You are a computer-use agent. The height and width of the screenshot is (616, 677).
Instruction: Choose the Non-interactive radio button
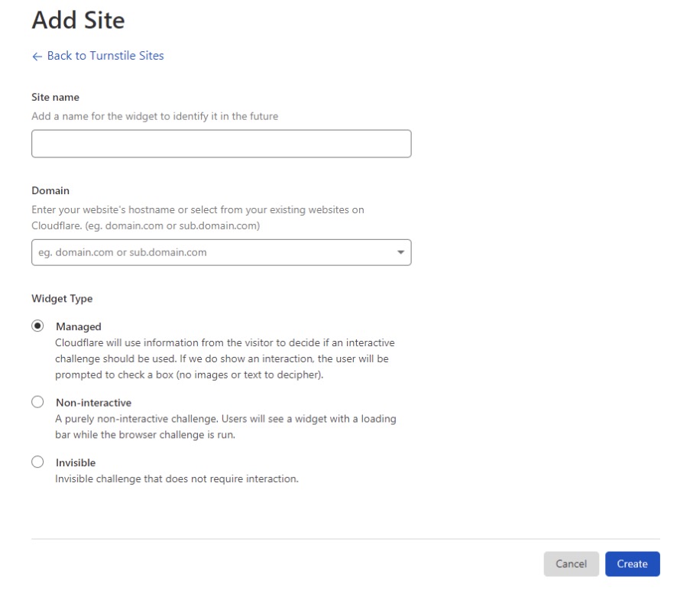click(37, 402)
